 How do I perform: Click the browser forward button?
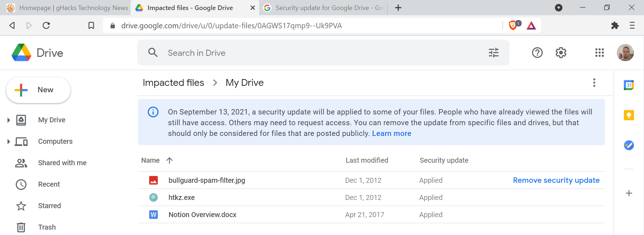click(29, 25)
